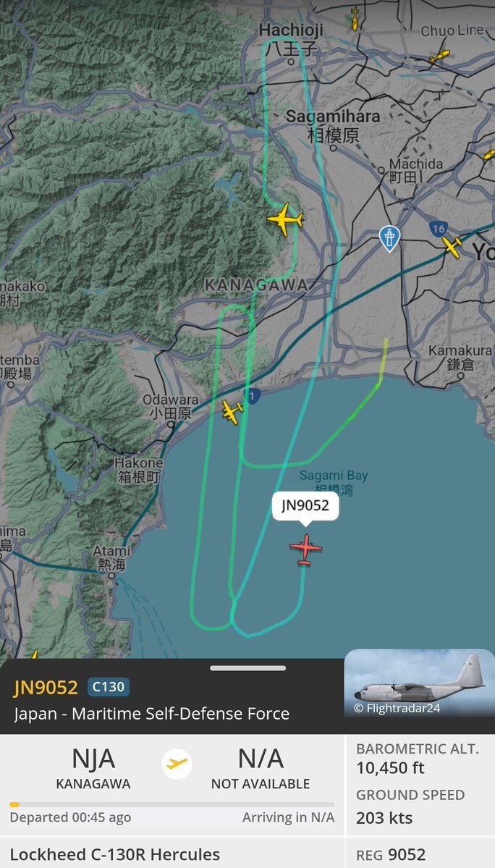Tap the NJA Kanagawa departure airport

[x=93, y=768]
